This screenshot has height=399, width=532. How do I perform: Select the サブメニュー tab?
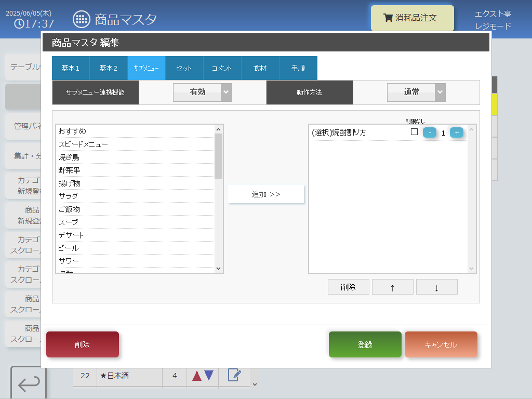pos(147,68)
